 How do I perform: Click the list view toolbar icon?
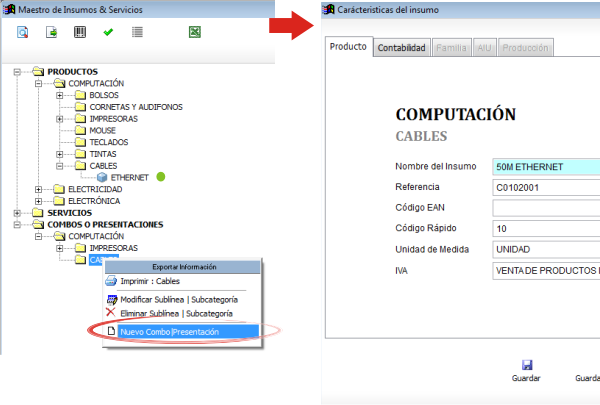pyautogui.click(x=137, y=32)
